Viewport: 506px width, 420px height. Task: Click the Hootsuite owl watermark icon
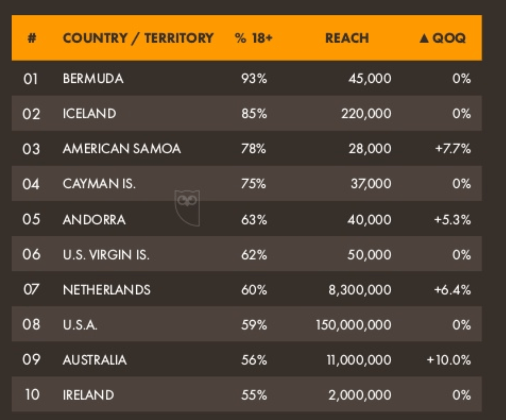click(187, 207)
